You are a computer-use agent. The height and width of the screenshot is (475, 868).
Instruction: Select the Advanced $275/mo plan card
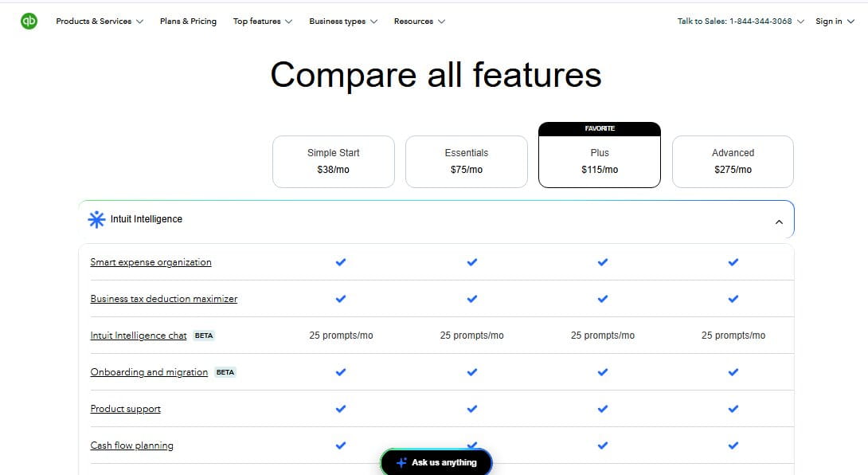[733, 162]
